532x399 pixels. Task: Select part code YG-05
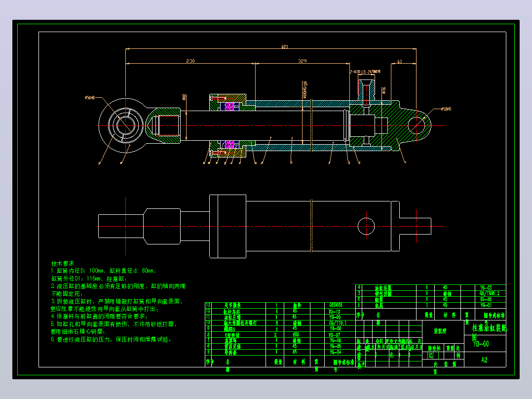click(335, 346)
